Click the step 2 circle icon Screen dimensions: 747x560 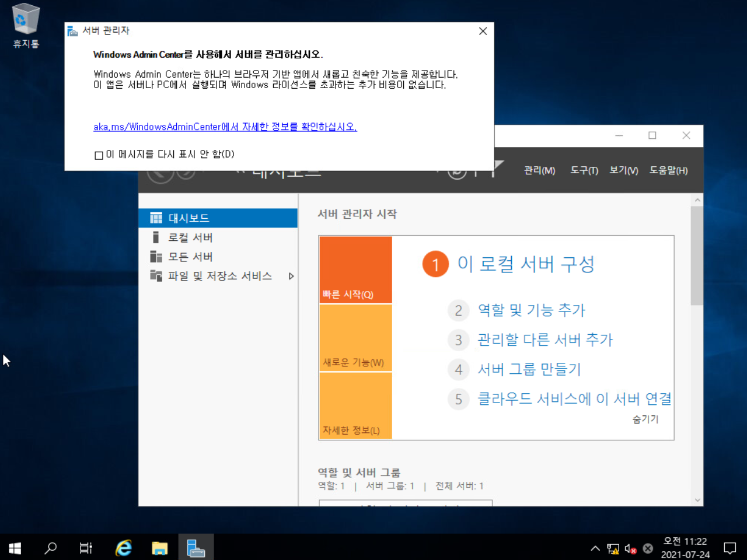(459, 310)
